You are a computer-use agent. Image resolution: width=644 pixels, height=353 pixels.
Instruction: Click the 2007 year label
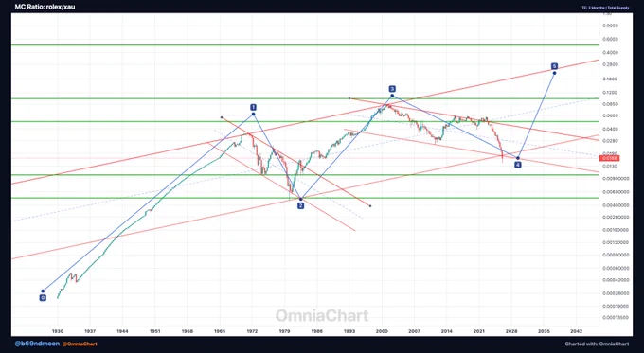(x=415, y=331)
